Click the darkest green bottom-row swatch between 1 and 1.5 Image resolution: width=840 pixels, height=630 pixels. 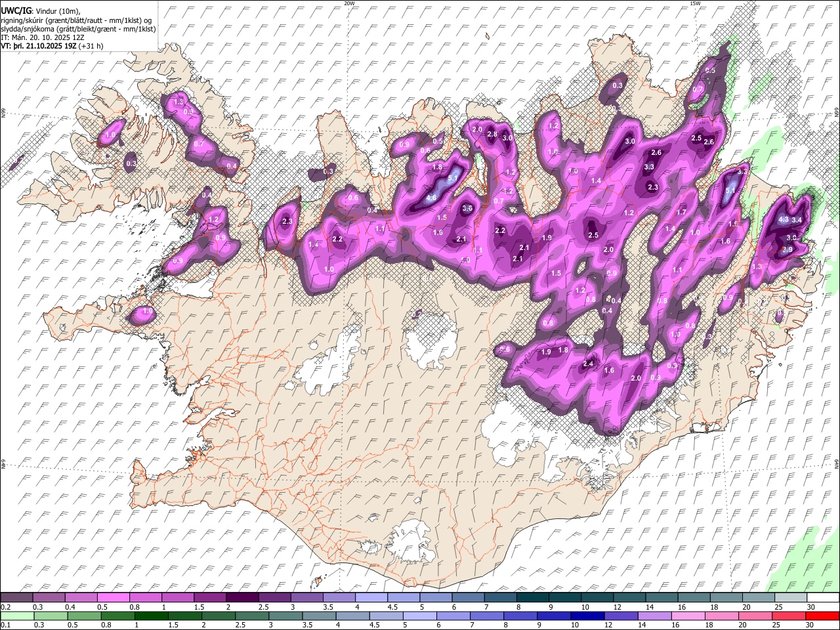pyautogui.click(x=152, y=616)
